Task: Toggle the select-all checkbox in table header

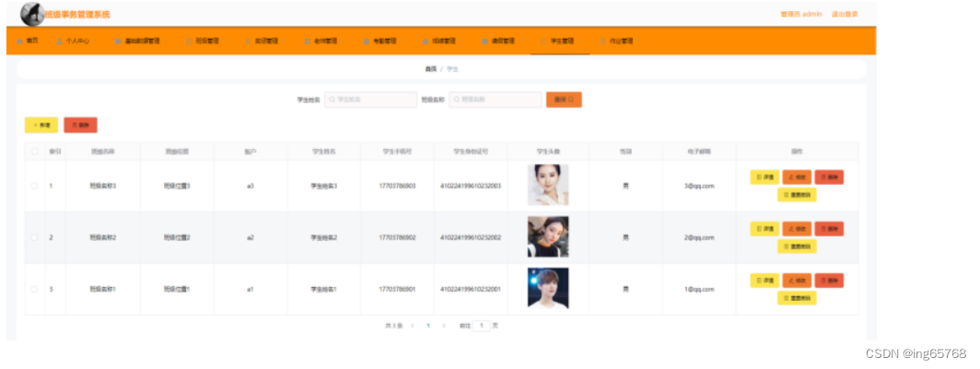Action: [34, 151]
